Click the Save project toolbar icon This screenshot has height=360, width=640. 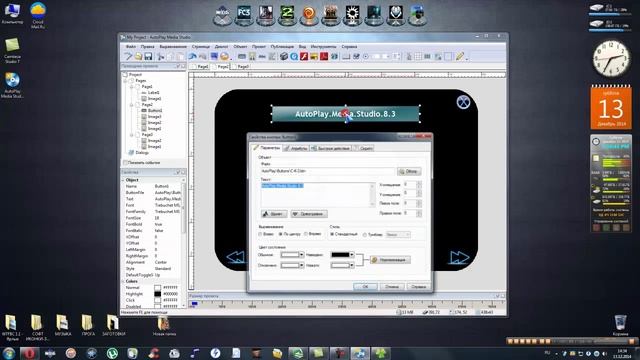coord(148,56)
